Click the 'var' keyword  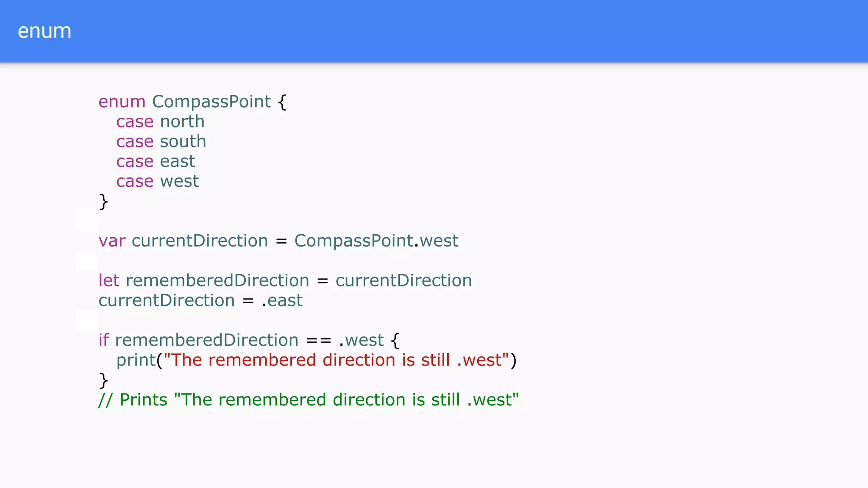click(112, 241)
